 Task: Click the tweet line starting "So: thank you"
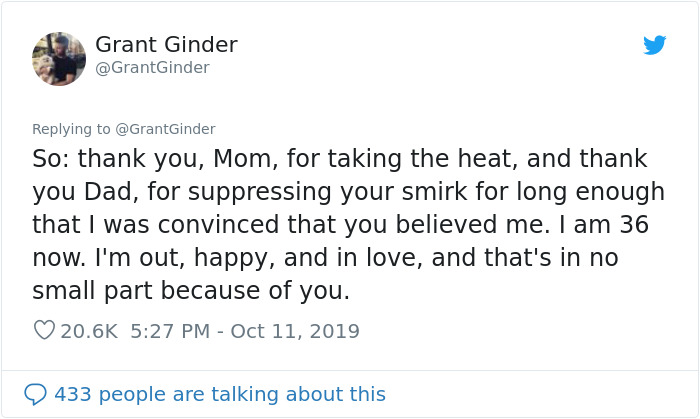point(340,159)
